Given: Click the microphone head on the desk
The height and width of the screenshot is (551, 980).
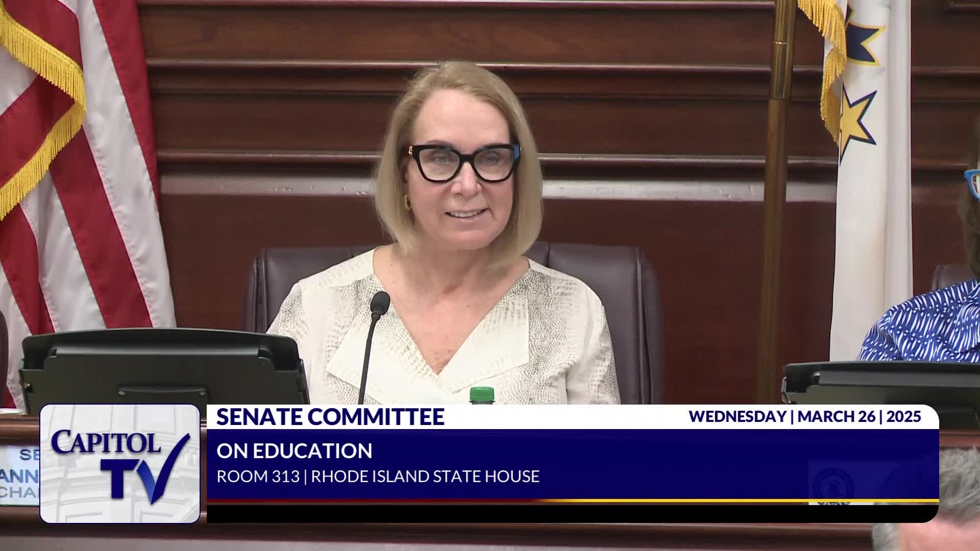Looking at the screenshot, I should pos(380,303).
